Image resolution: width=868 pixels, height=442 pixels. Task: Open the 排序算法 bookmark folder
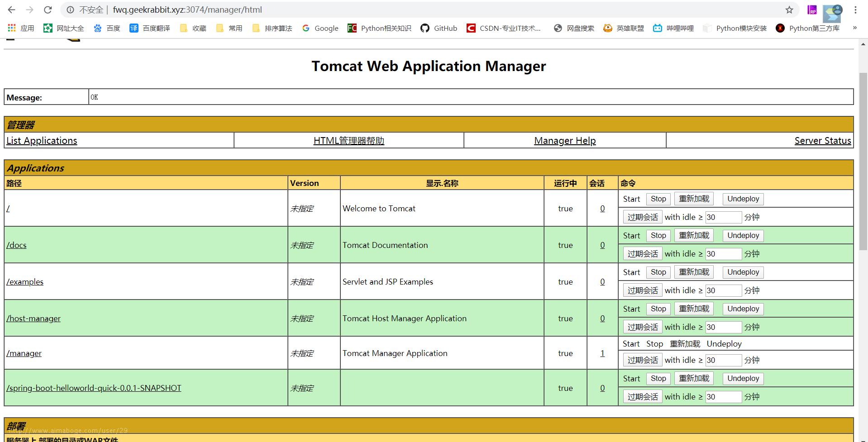click(272, 28)
